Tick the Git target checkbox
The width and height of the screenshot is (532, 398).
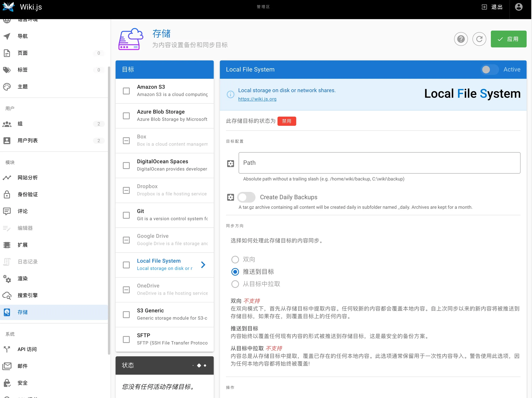(x=126, y=215)
